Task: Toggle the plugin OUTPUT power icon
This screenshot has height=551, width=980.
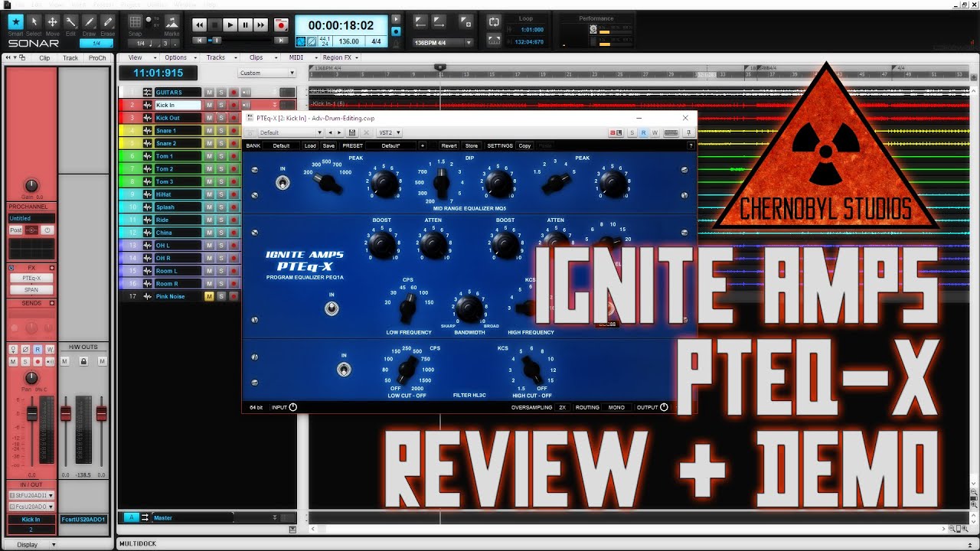Action: pyautogui.click(x=664, y=407)
